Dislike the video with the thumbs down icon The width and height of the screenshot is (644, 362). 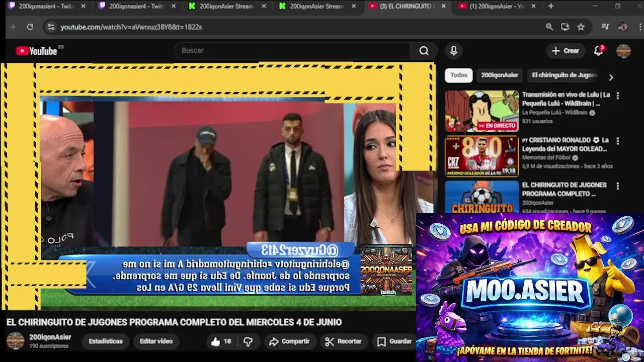click(248, 342)
